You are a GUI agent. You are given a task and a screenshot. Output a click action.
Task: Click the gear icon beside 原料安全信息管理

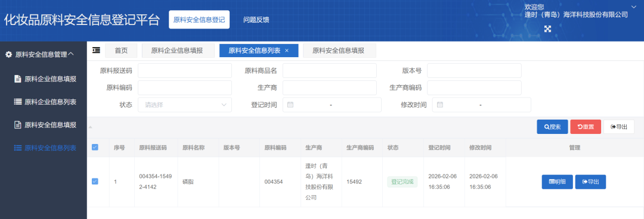(x=8, y=54)
